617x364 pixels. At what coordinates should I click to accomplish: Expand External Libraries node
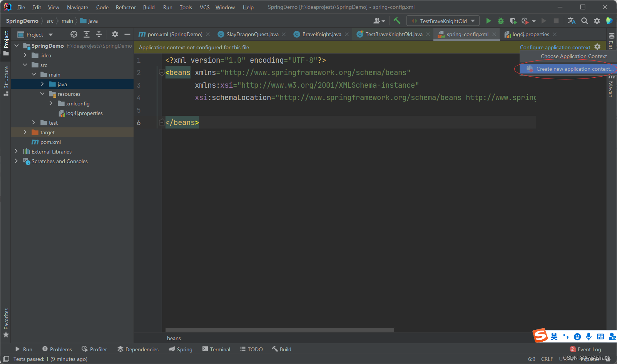[16, 151]
